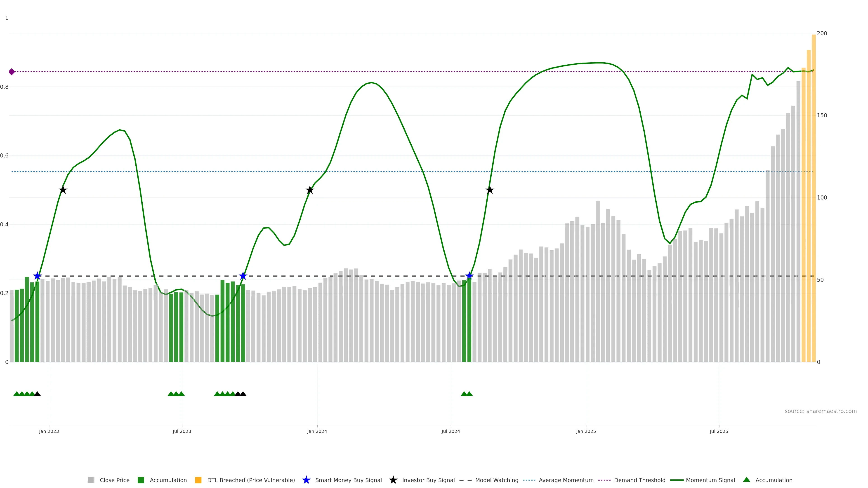Click the purple Demand Threshold diamond marker
Viewport: 868px width, 488px height.
[x=12, y=72]
